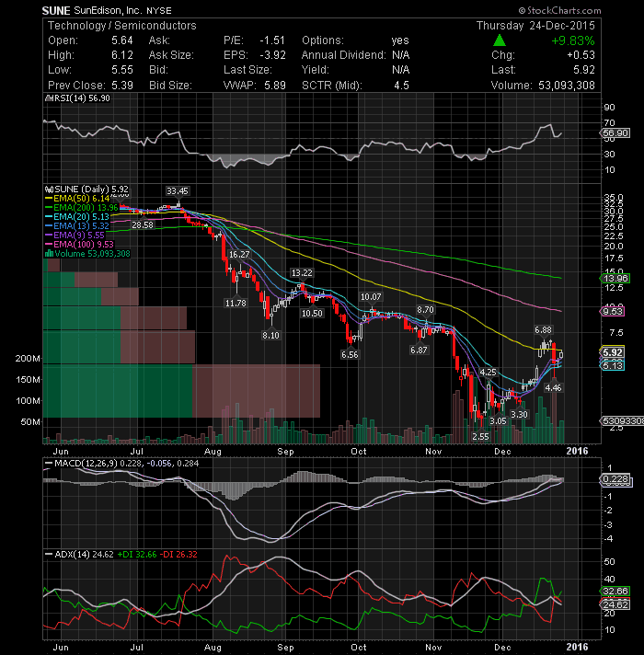Click the 'EMA(13) 5.32' legend entry
The image size is (644, 655).
[81, 226]
